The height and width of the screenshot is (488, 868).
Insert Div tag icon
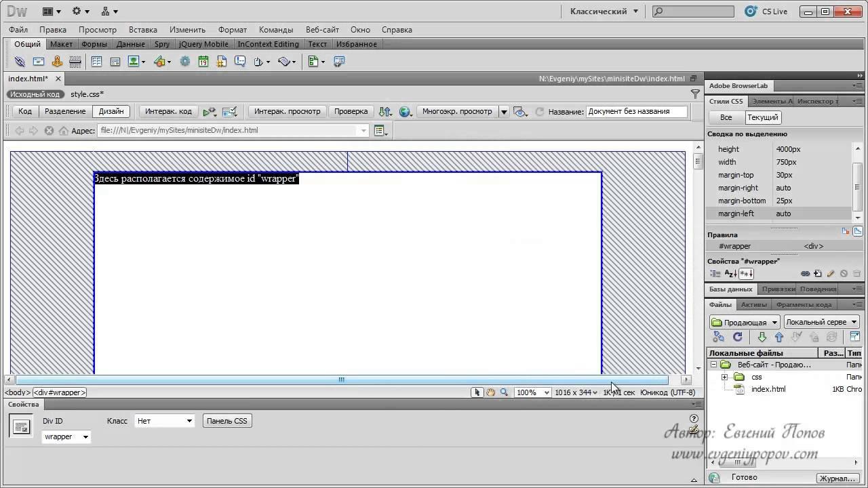115,62
